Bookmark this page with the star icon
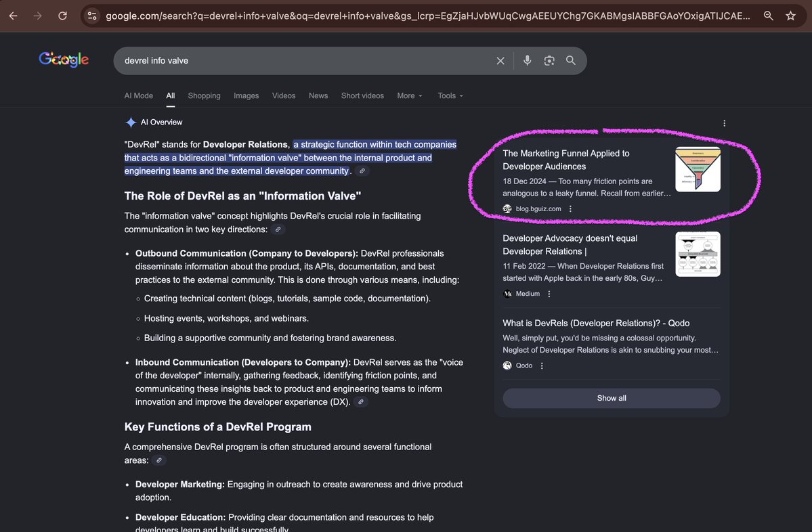This screenshot has width=812, height=532. tap(791, 16)
